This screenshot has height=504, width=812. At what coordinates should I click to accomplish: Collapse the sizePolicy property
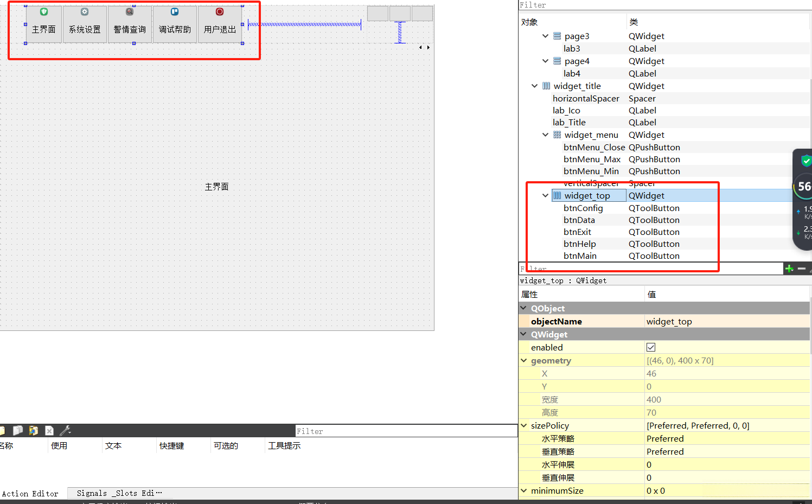(523, 425)
